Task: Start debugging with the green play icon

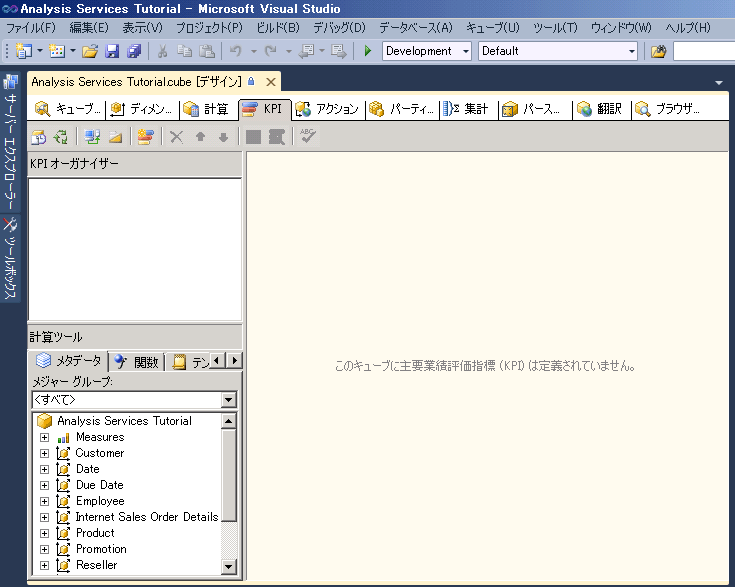Action: 368,51
